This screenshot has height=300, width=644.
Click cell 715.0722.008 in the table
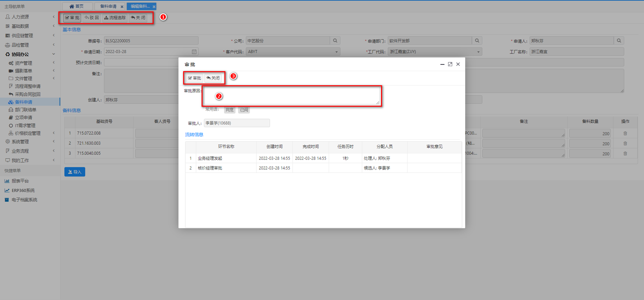point(104,133)
